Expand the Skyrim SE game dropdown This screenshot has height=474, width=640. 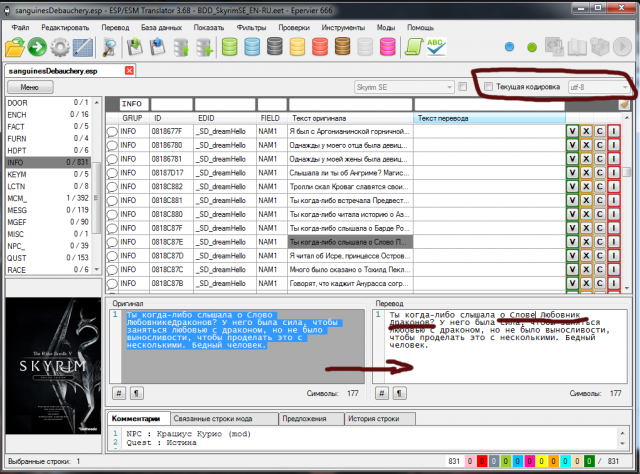point(403,87)
